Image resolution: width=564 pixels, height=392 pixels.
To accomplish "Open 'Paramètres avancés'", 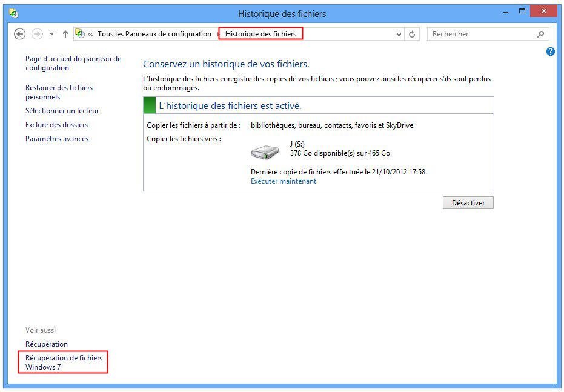I will pyautogui.click(x=57, y=139).
